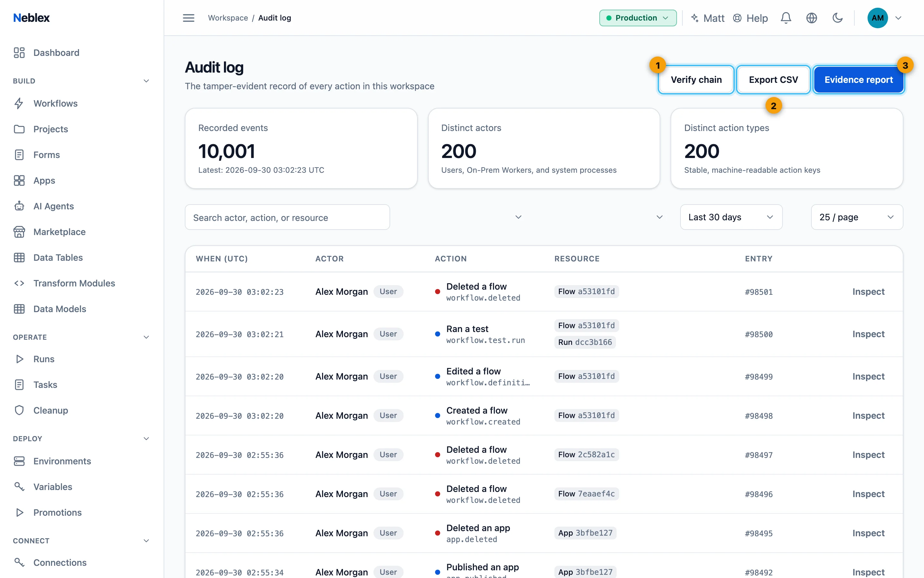Collapse the BUILD sidebar section
Screen dimensions: 924x578
(x=146, y=81)
